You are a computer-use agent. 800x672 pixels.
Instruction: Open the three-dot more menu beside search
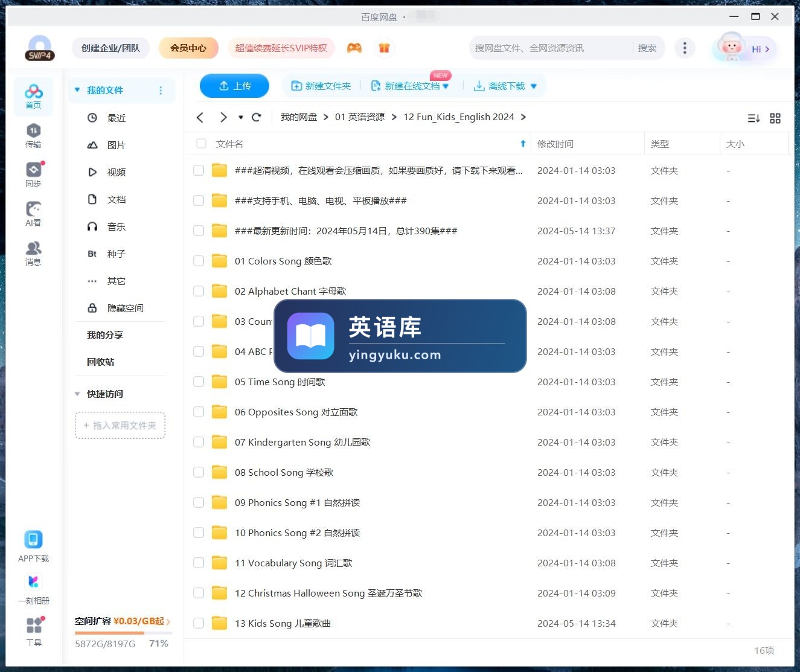pyautogui.click(x=684, y=48)
